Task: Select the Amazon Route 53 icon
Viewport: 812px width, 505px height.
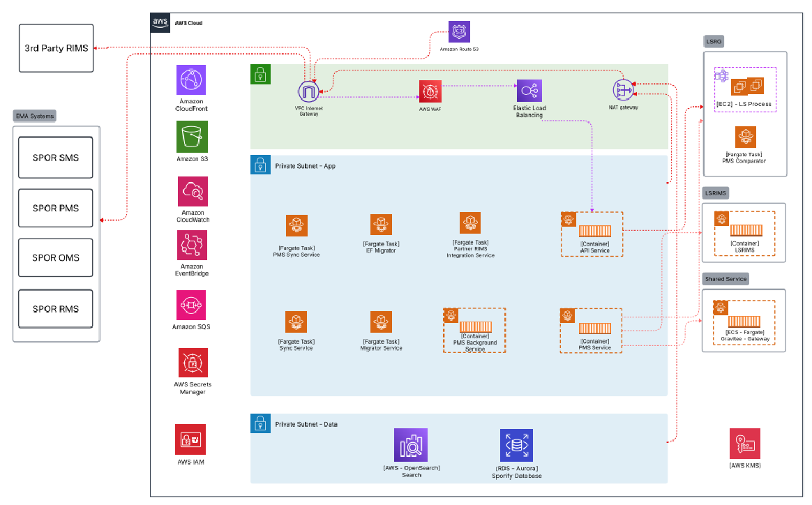Action: click(x=459, y=31)
